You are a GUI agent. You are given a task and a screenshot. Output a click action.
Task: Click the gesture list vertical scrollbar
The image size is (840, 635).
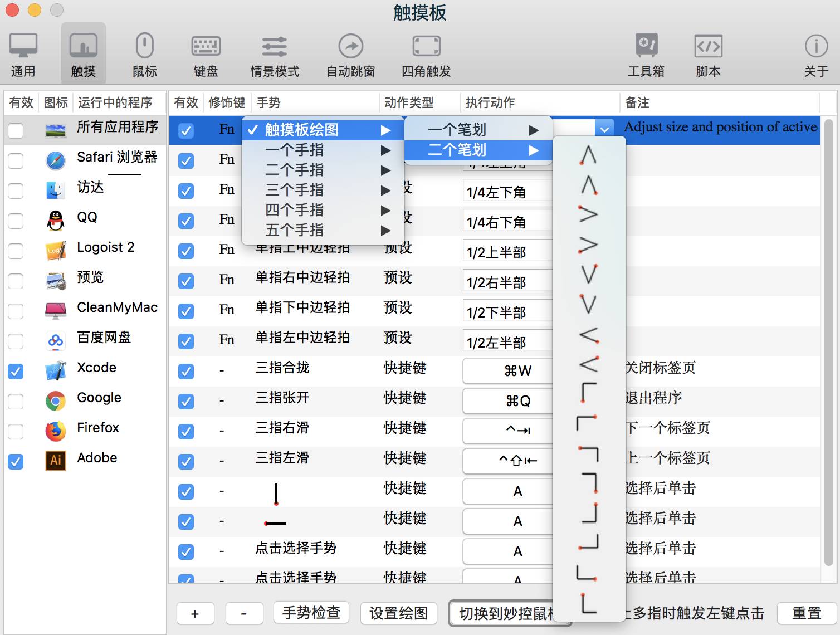(829, 334)
